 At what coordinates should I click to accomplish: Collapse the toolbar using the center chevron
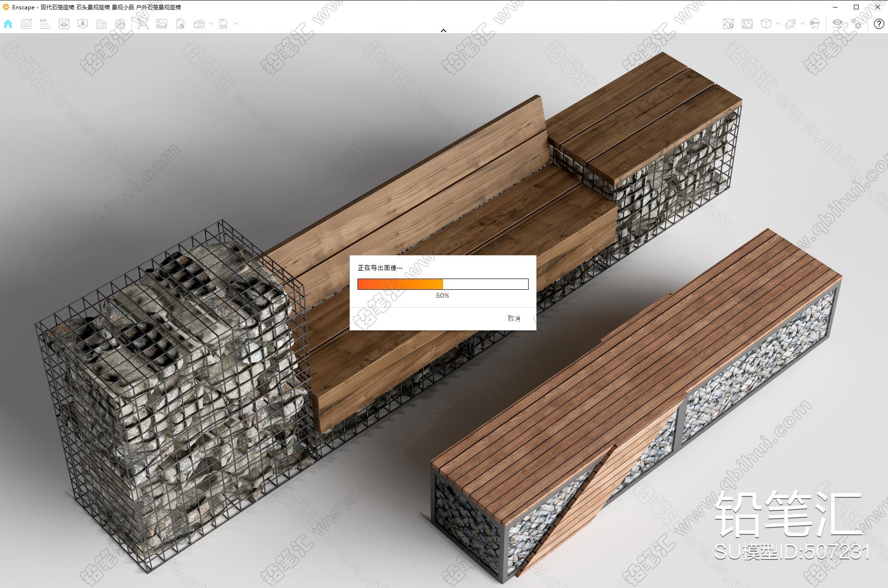(x=444, y=30)
